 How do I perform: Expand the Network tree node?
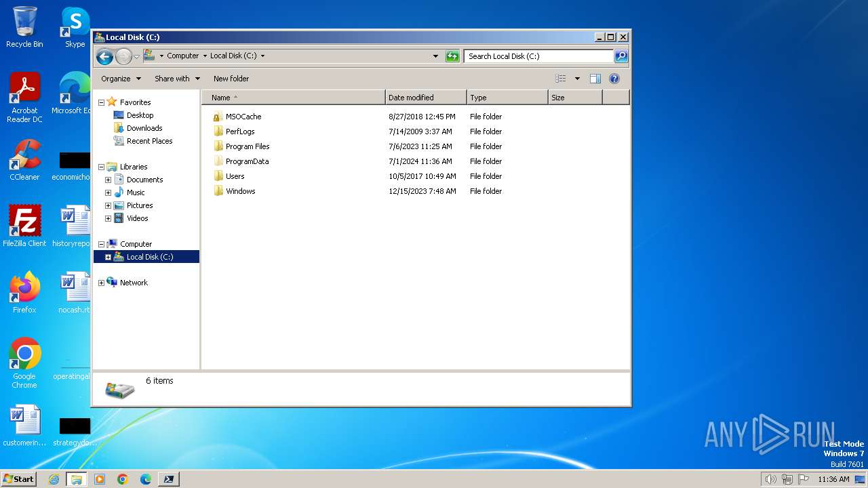tap(102, 283)
